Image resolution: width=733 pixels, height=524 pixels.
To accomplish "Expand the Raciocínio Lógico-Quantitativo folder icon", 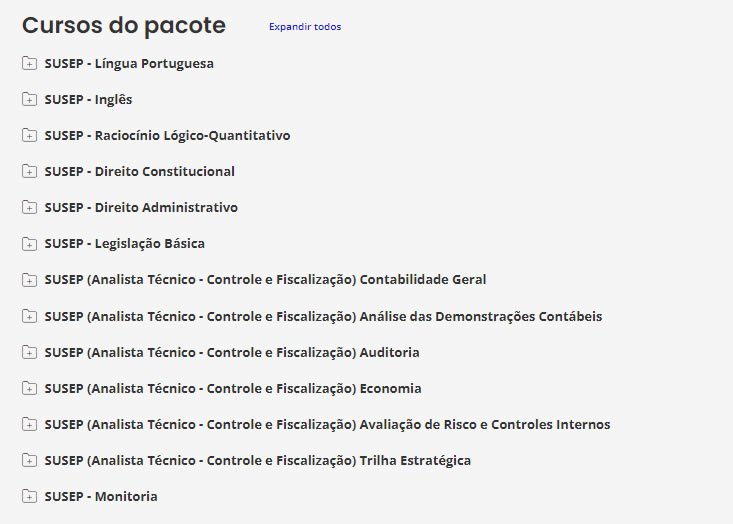I will (x=29, y=136).
